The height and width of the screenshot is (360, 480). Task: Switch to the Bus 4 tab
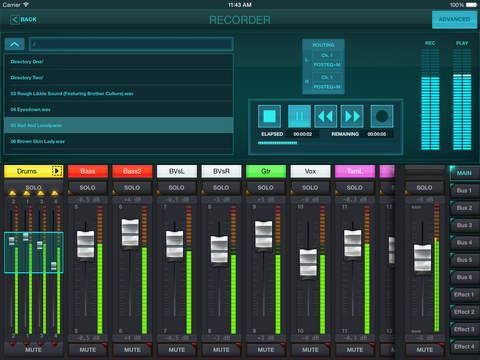464,242
